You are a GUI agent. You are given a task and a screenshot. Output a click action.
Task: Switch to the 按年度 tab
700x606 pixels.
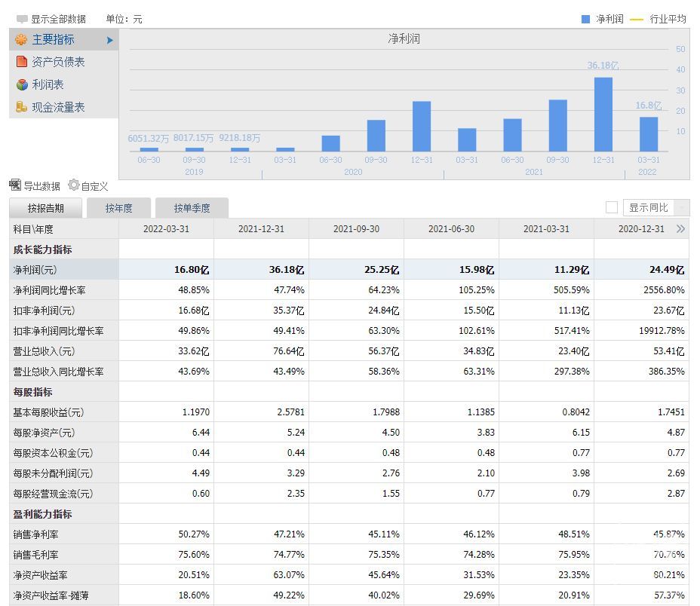tap(118, 208)
